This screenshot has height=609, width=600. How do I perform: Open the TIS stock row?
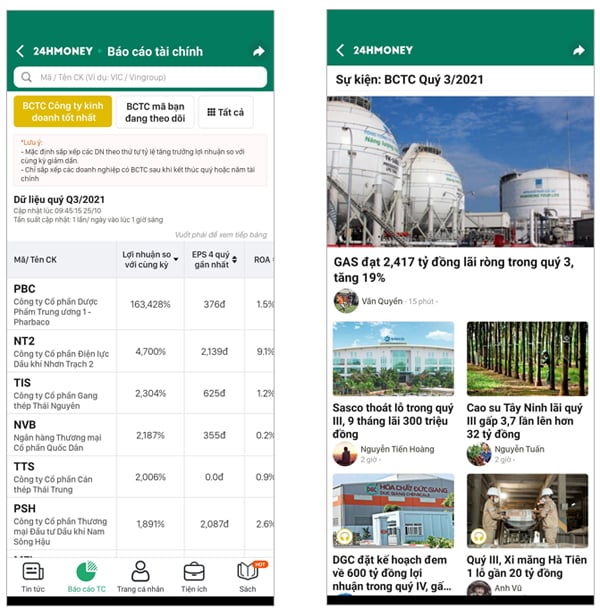click(x=140, y=393)
